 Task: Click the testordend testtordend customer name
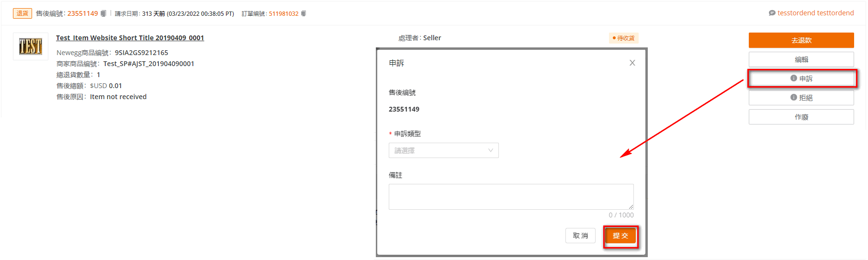[x=815, y=13]
